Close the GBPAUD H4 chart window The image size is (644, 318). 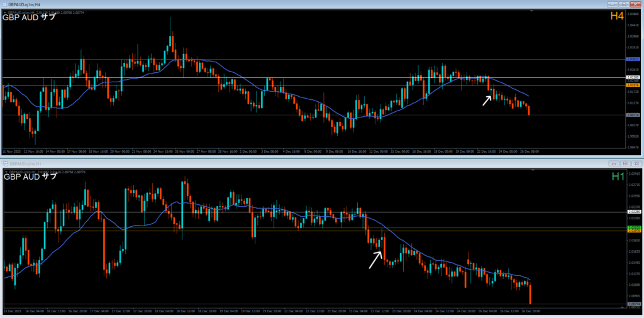point(635,4)
